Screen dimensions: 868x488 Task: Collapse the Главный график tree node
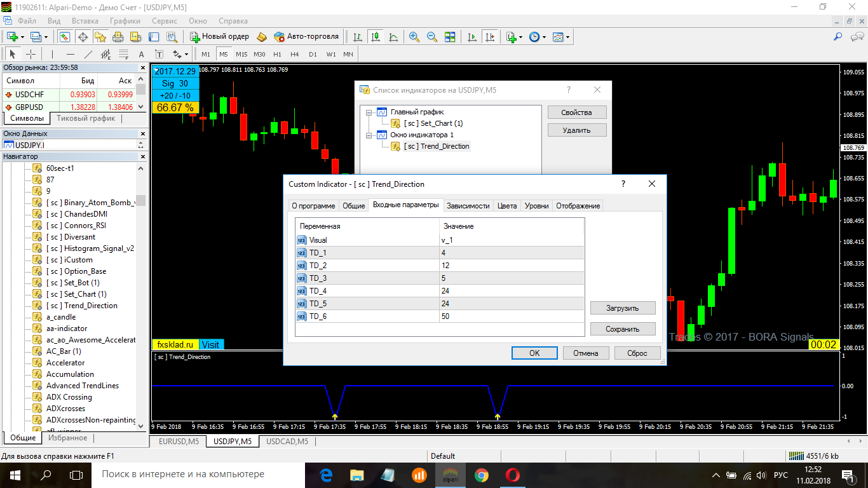pyautogui.click(x=368, y=112)
